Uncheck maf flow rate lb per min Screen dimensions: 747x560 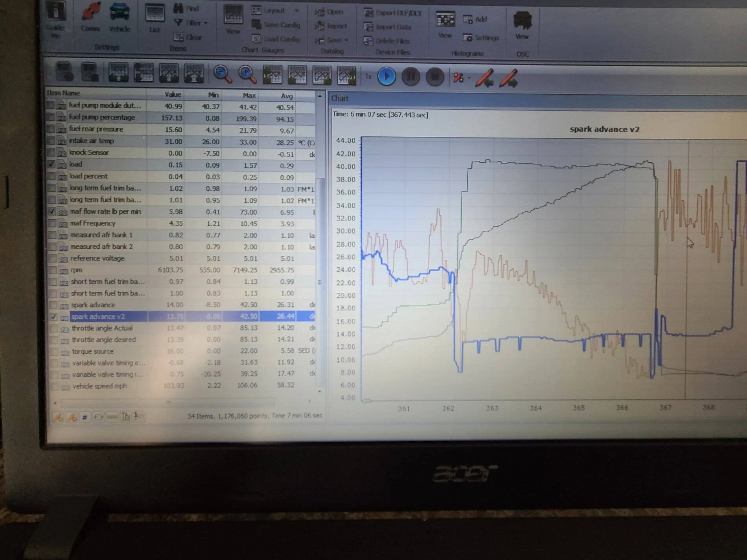pos(52,211)
